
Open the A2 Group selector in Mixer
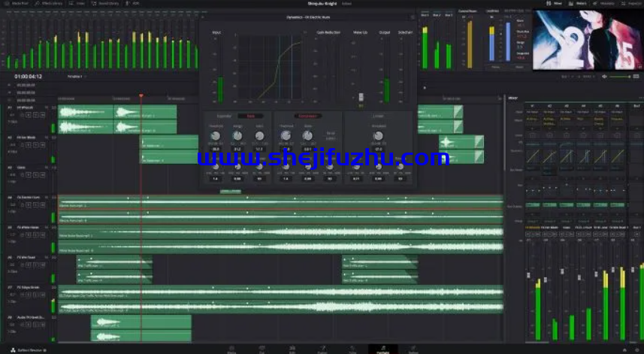549,221
